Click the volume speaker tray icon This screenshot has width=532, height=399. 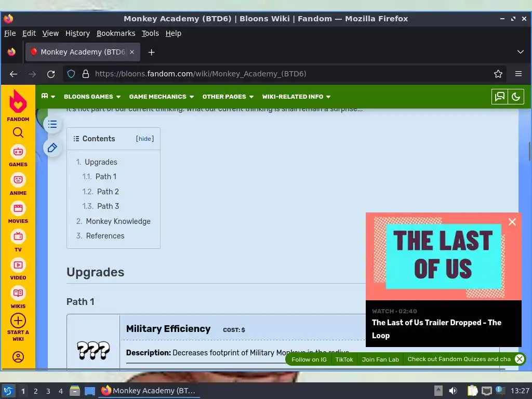point(453,391)
